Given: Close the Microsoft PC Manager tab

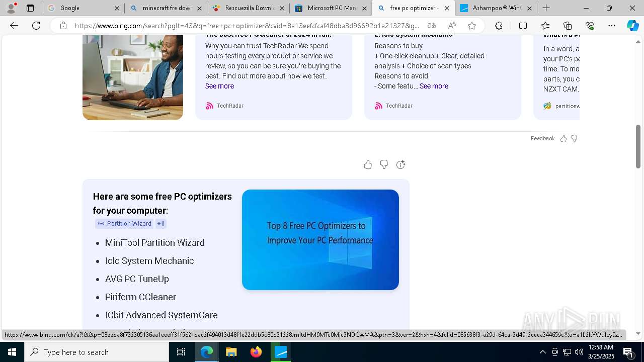Looking at the screenshot, I should click(364, 8).
